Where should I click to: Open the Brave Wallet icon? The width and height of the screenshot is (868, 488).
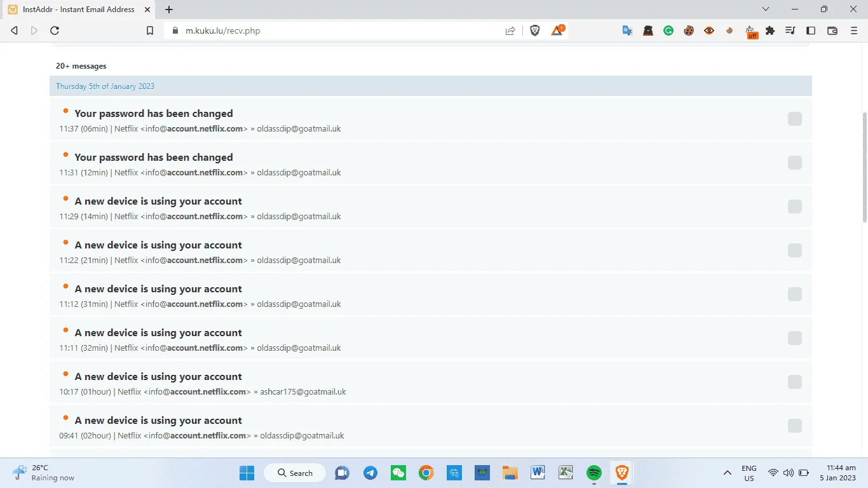point(832,30)
